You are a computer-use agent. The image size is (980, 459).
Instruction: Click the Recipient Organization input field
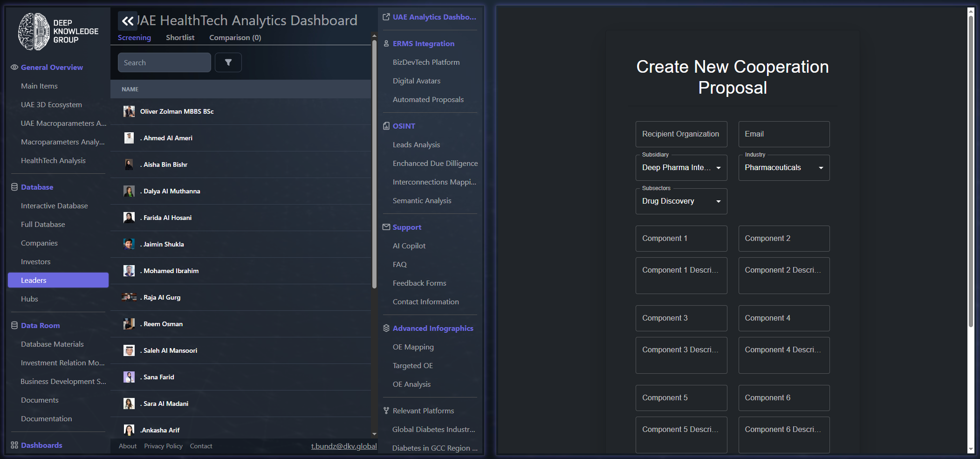point(681,134)
